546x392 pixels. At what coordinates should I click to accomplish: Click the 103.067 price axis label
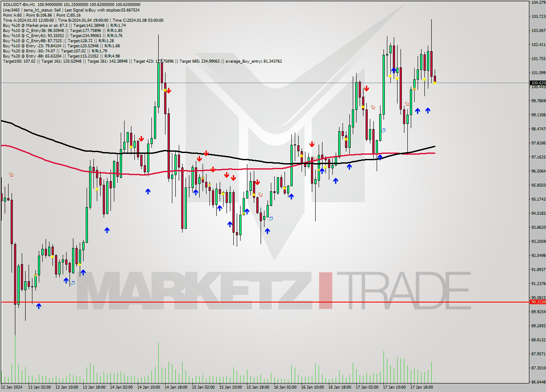(x=538, y=30)
